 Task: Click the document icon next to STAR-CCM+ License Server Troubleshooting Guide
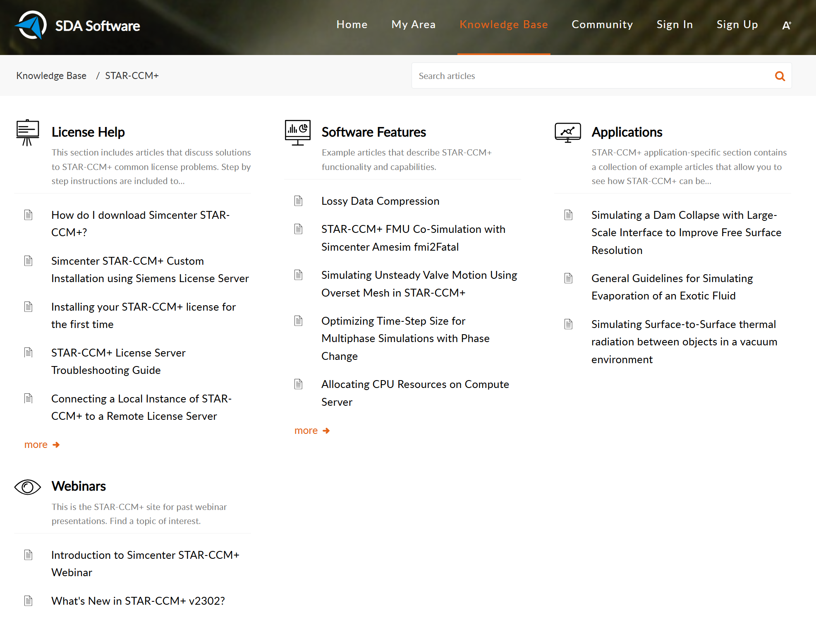(28, 352)
